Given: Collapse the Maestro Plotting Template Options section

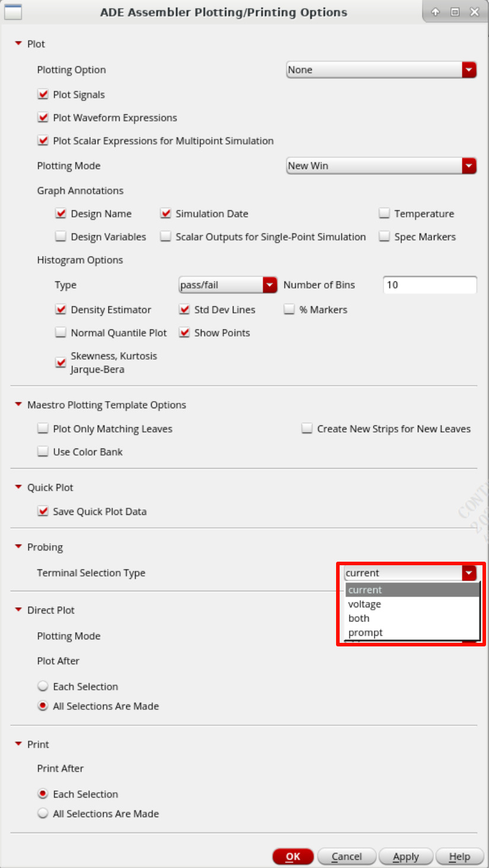Looking at the screenshot, I should [18, 405].
